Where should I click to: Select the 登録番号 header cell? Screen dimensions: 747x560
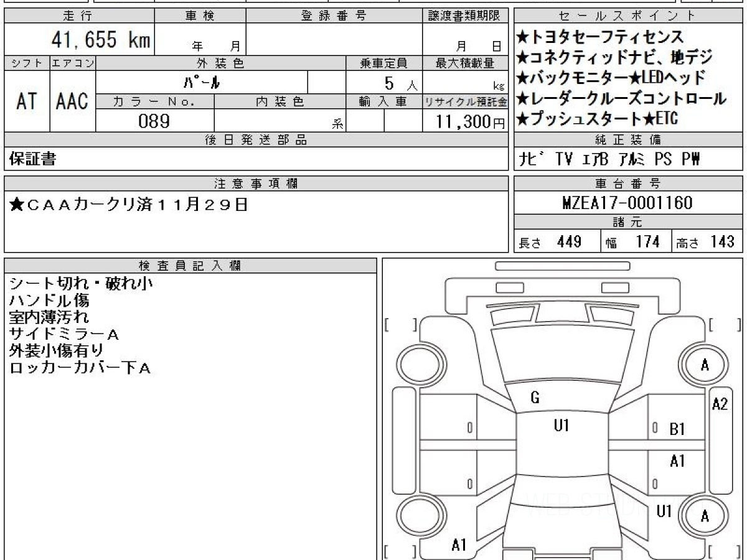pyautogui.click(x=334, y=16)
